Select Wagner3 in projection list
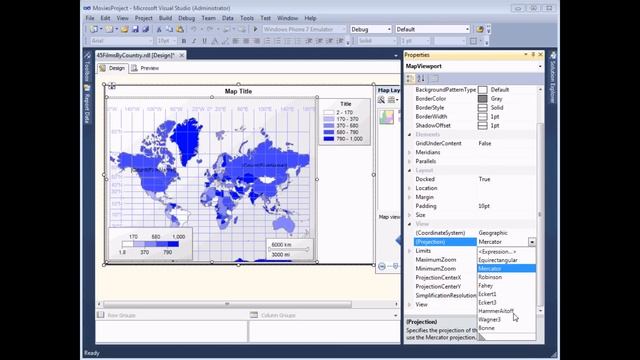 tap(506, 320)
